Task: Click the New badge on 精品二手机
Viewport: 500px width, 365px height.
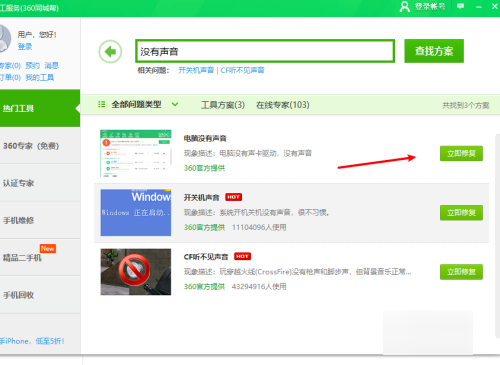Action: 48,248
